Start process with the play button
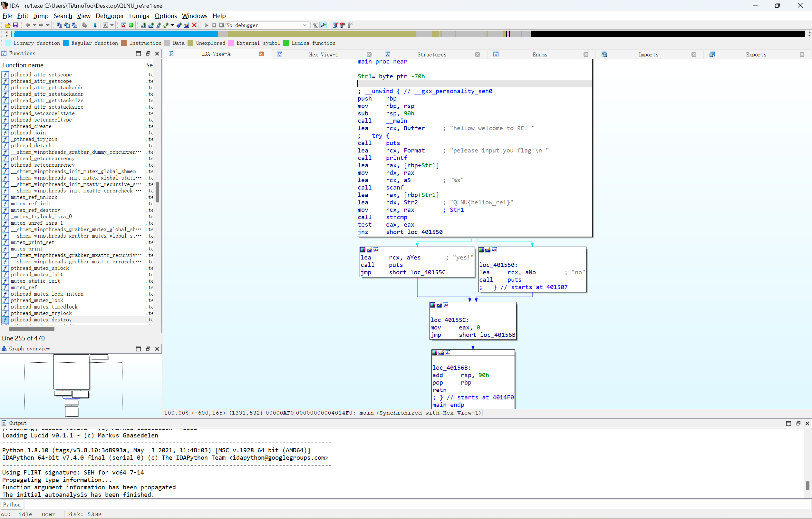Image resolution: width=812 pixels, height=519 pixels. coord(206,25)
